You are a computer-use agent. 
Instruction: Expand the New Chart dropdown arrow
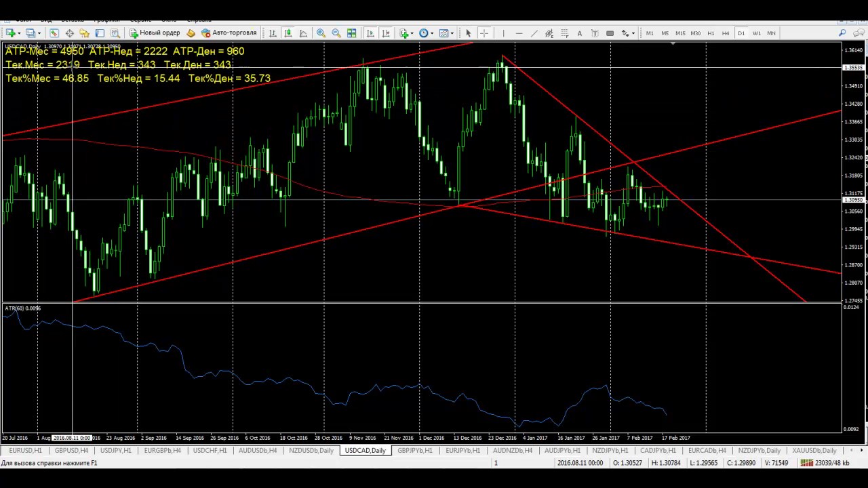pyautogui.click(x=20, y=33)
